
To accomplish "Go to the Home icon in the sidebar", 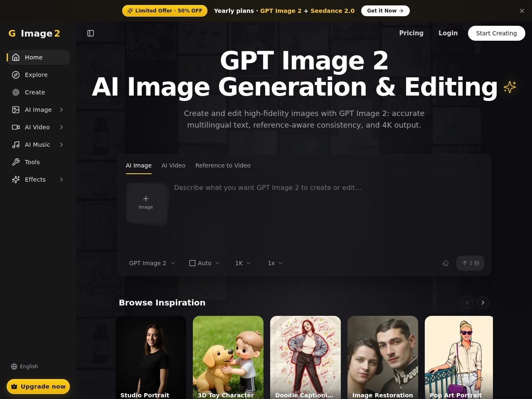I will [16, 57].
